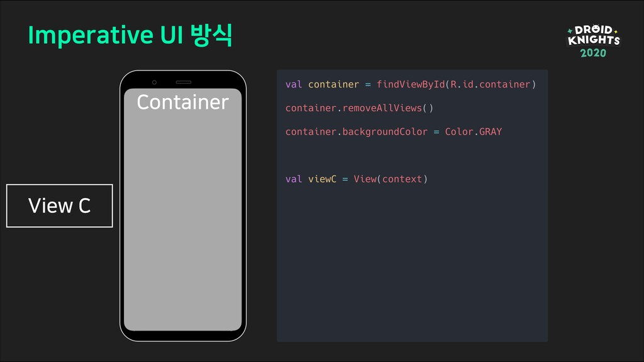The image size is (644, 362).
Task: Click the container.removeAllViews() line
Action: click(359, 108)
